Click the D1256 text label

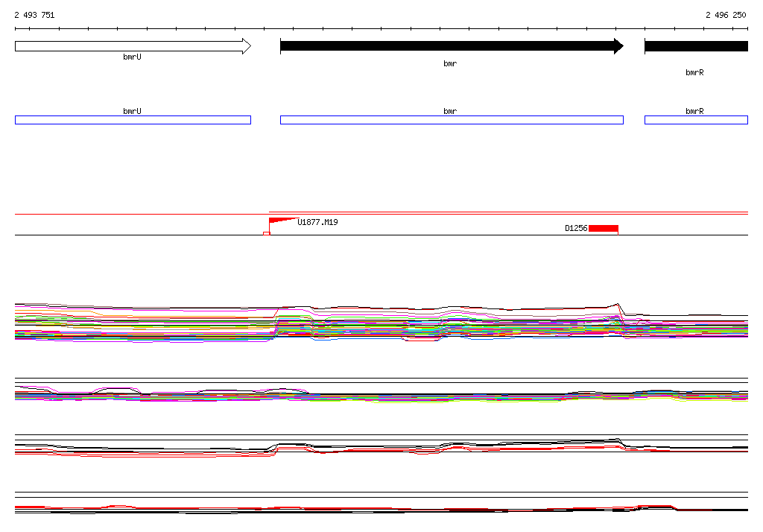click(576, 228)
